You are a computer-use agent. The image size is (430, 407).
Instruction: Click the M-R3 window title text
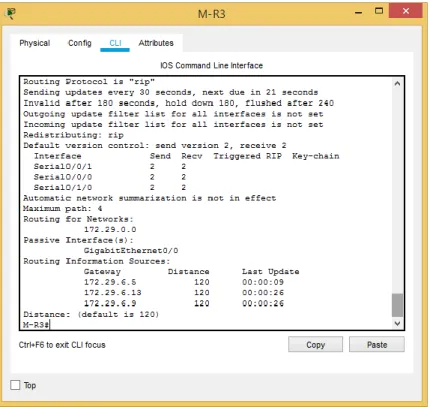211,14
